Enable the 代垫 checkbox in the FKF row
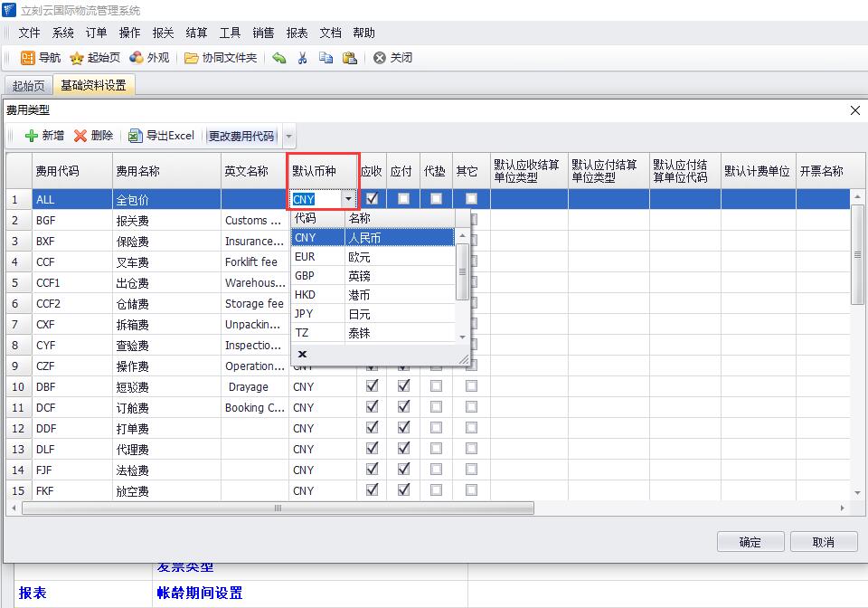This screenshot has height=608, width=868. coord(437,490)
